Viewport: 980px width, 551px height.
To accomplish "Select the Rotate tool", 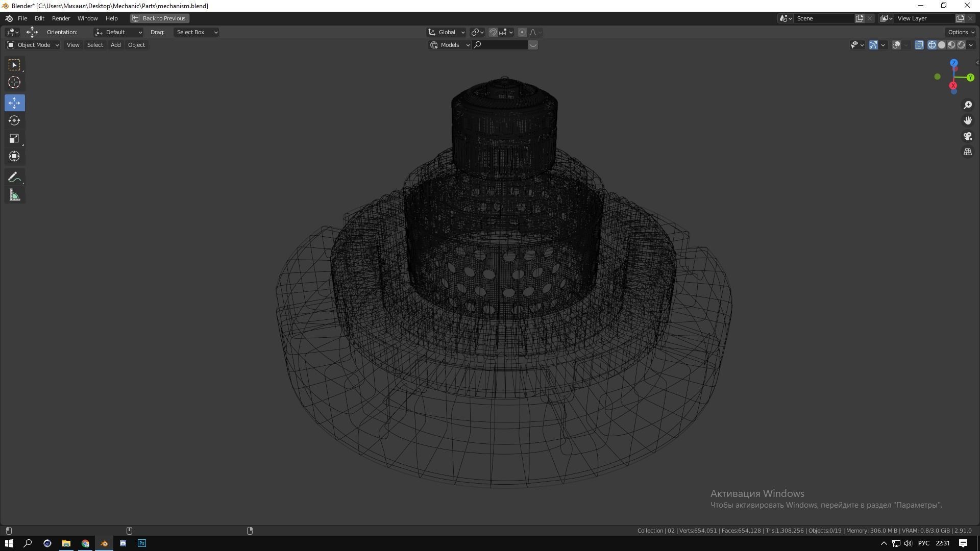I will [x=14, y=121].
